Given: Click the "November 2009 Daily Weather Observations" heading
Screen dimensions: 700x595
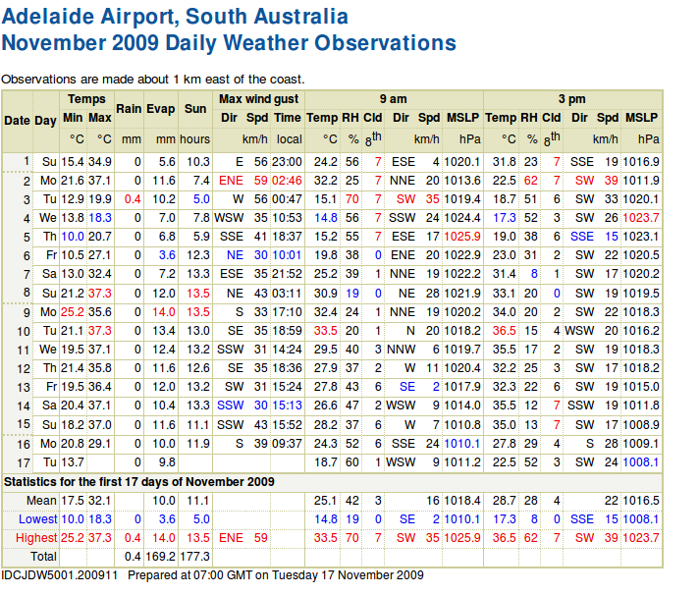Looking at the screenshot, I should click(229, 44).
